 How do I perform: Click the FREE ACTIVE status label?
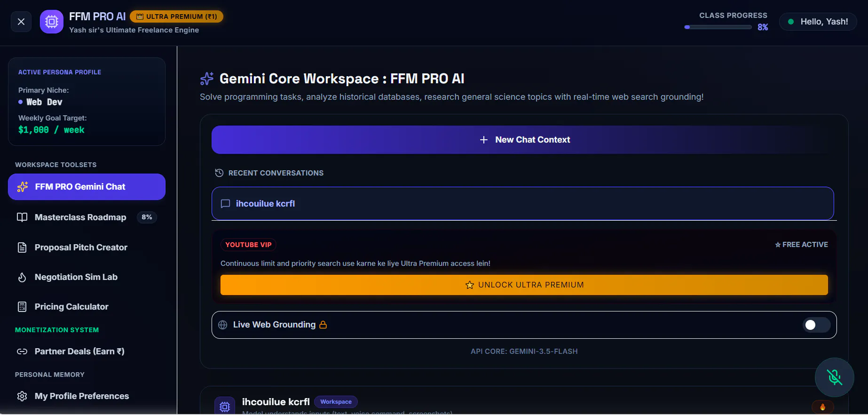point(802,245)
